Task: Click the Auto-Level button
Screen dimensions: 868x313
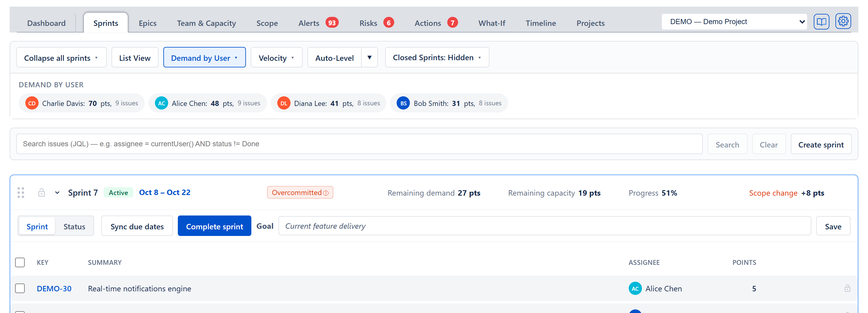Action: pyautogui.click(x=334, y=57)
